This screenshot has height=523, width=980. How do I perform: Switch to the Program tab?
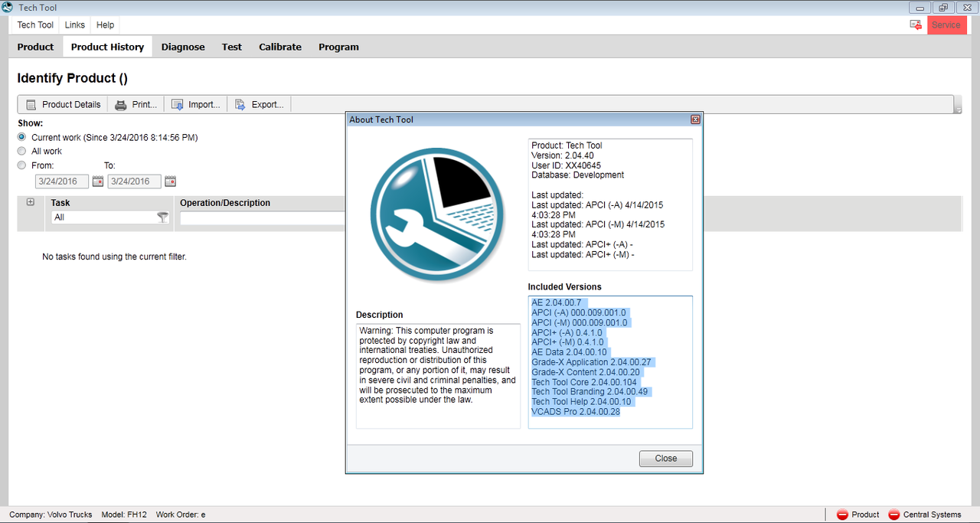(338, 47)
